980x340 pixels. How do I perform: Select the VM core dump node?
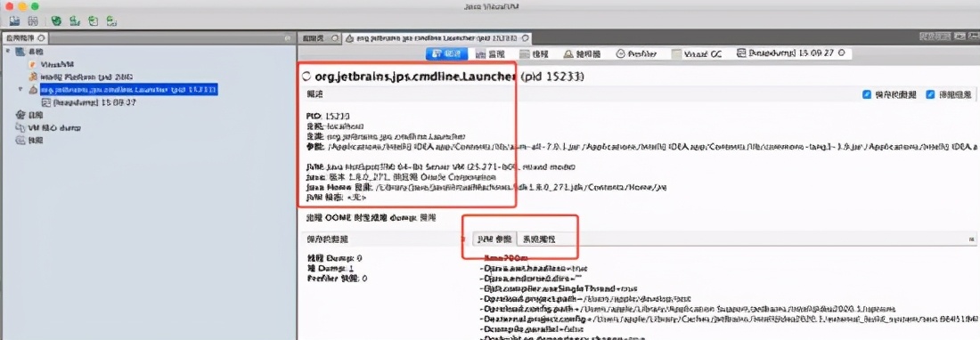[x=55, y=127]
